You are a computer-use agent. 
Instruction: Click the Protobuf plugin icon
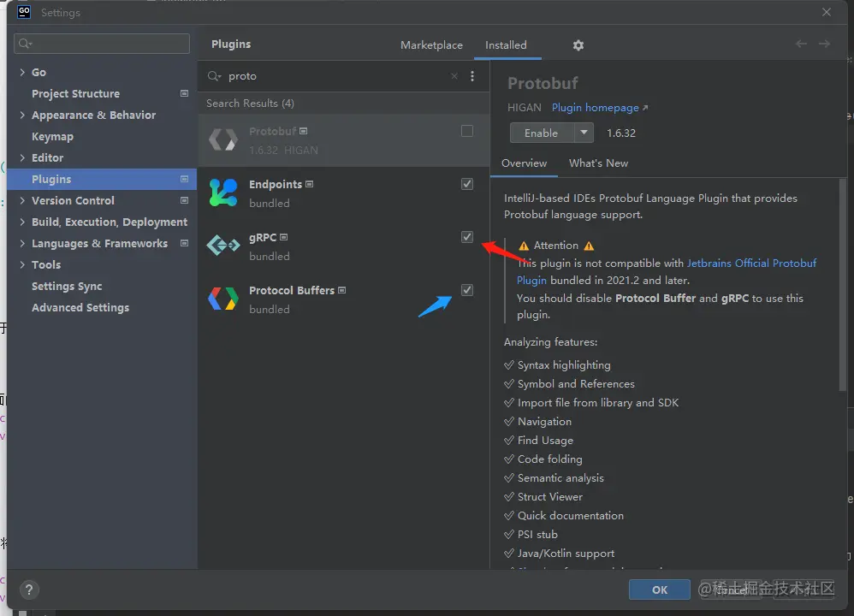point(223,140)
